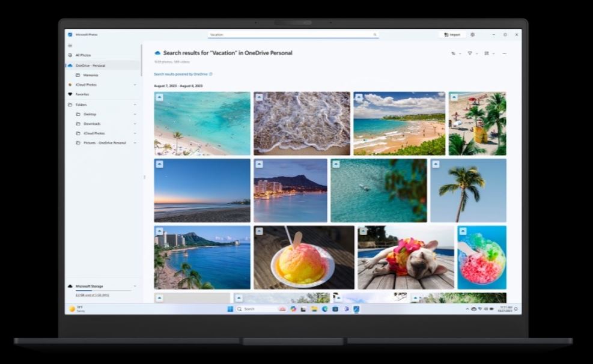Click the search magnifier icon
Image resolution: width=593 pixels, height=364 pixels.
(375, 35)
